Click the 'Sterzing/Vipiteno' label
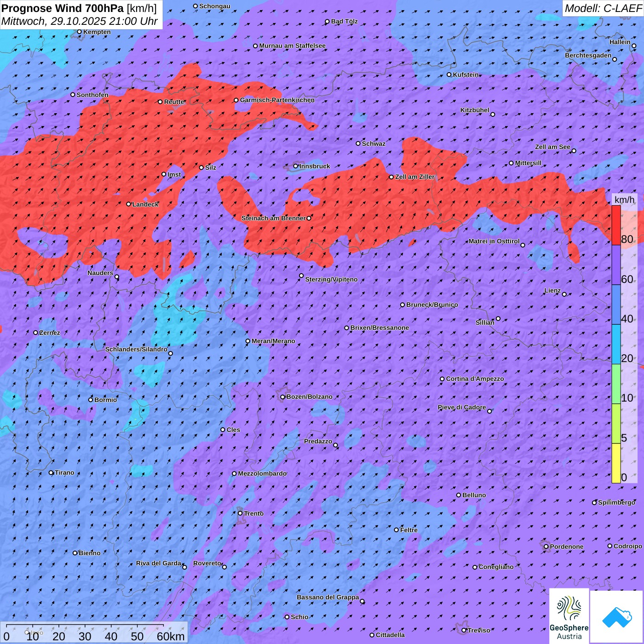Image resolution: width=644 pixels, height=644 pixels. (331, 279)
